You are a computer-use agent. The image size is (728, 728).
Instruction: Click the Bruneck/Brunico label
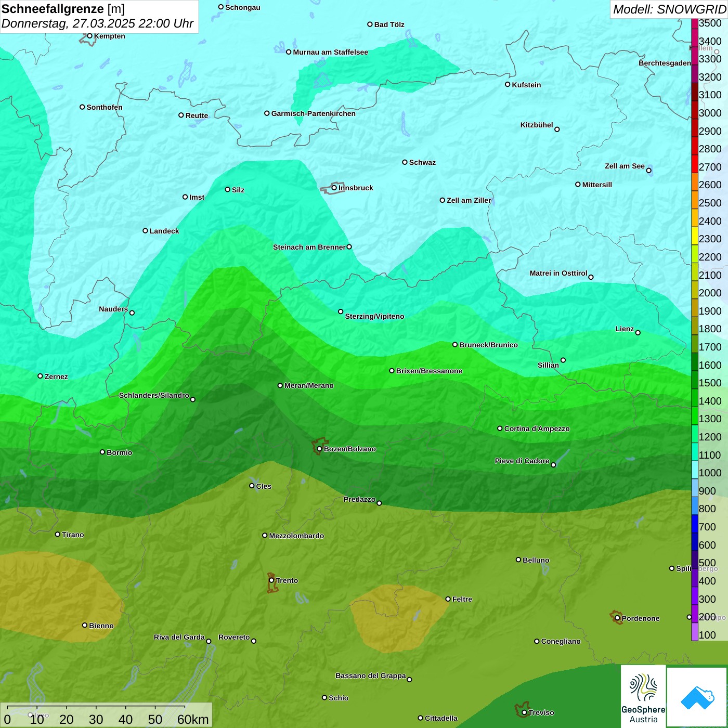click(489, 345)
